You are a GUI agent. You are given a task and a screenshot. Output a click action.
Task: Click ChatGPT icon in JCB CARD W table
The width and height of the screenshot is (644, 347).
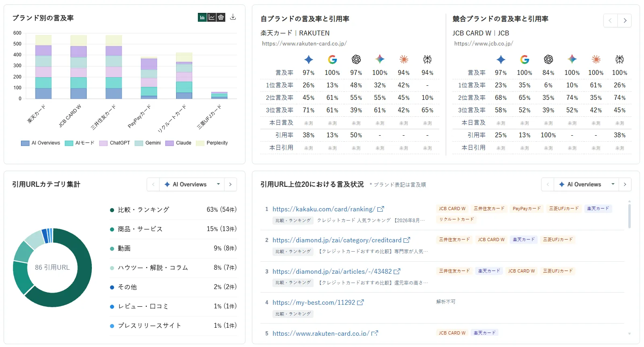[548, 60]
